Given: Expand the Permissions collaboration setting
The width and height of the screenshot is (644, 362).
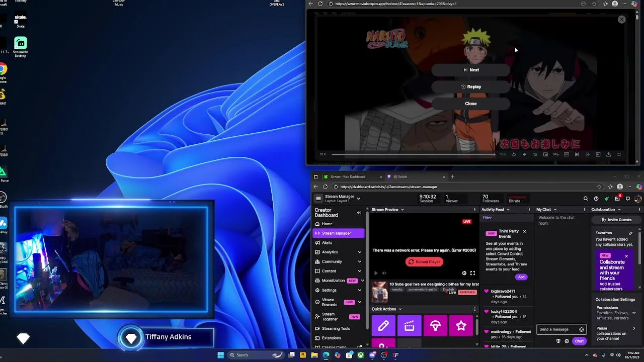Looking at the screenshot, I should tap(634, 313).
